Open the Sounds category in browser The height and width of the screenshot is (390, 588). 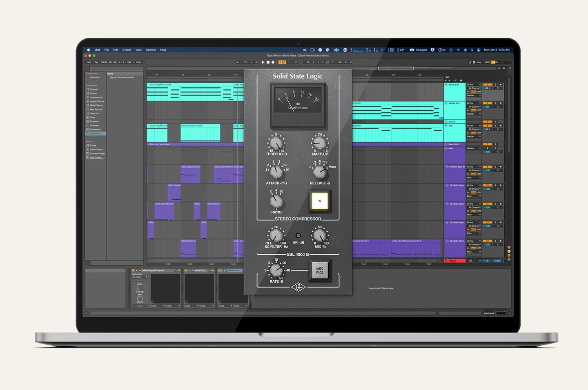(94, 89)
